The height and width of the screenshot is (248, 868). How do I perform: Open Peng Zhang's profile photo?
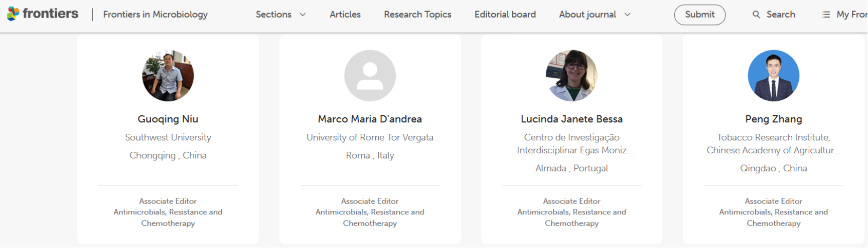[773, 76]
